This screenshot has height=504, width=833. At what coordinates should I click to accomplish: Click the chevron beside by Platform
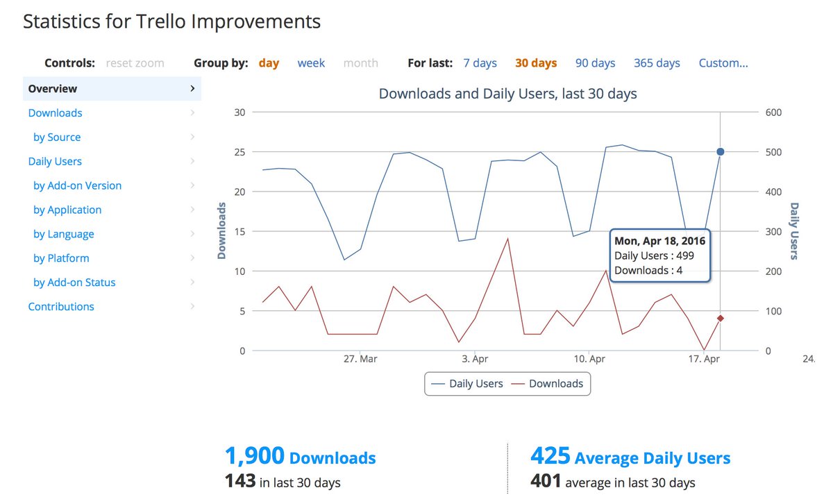pos(192,258)
